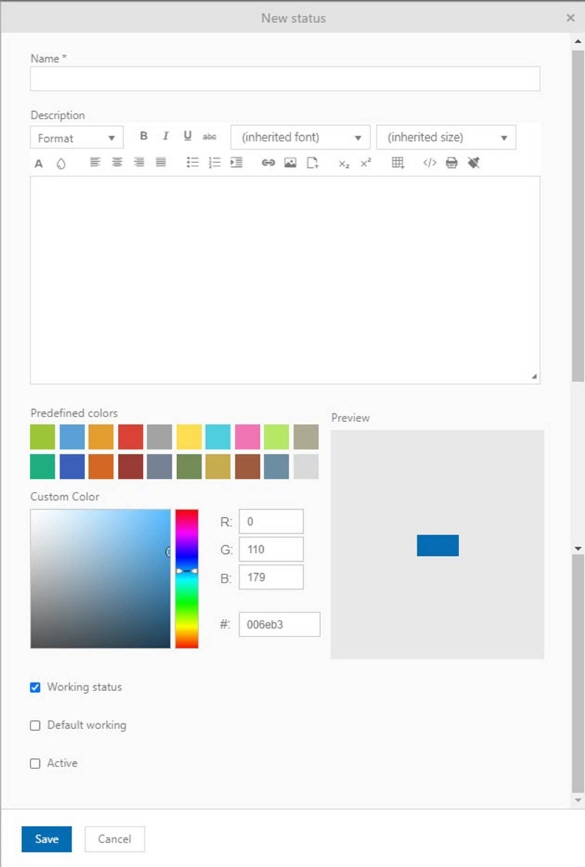Viewport: 585px width, 867px height.
Task: Open the Format dropdown
Action: (77, 138)
